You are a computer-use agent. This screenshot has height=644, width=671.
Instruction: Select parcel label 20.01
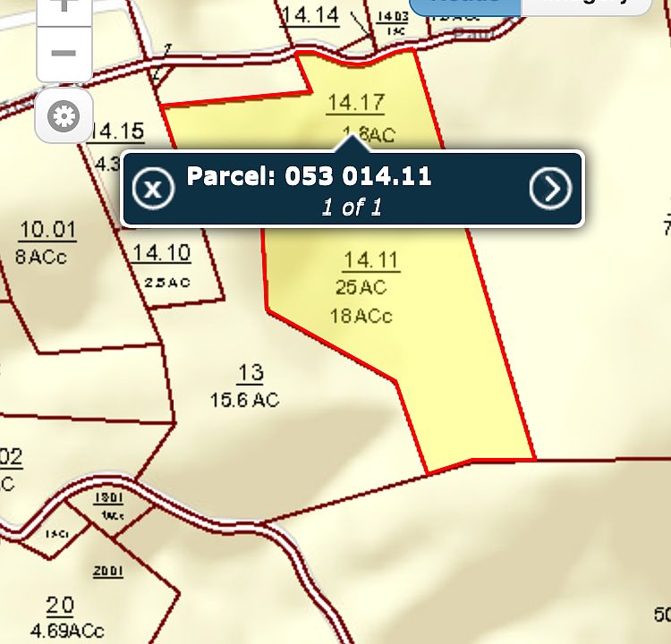pyautogui.click(x=108, y=572)
